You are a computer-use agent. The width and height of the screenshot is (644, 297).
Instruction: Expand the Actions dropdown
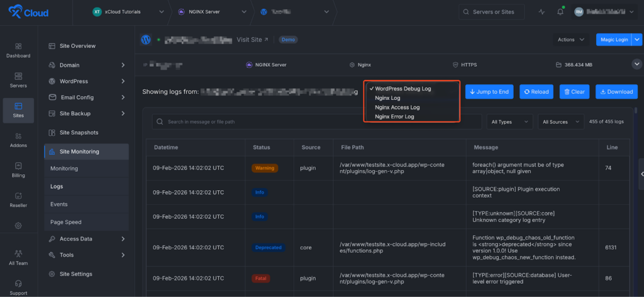coord(571,40)
